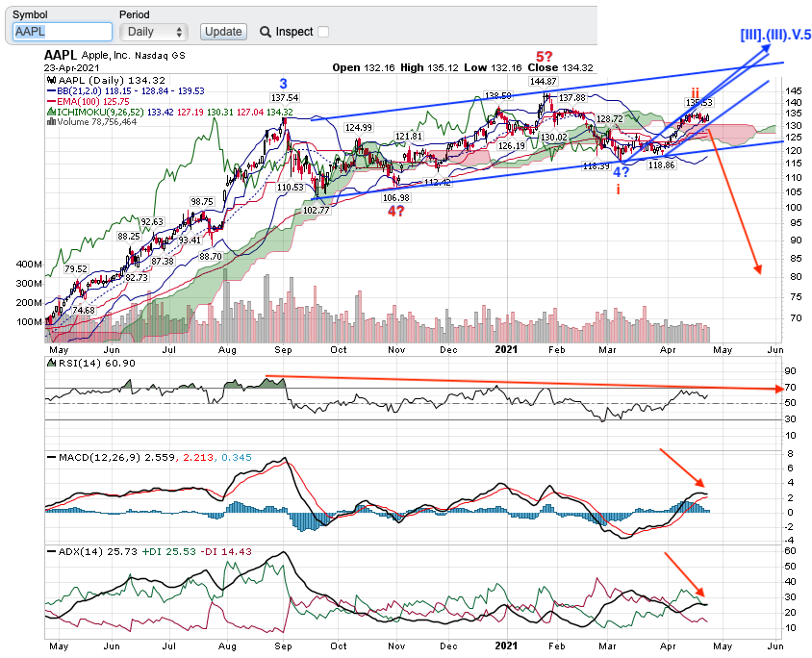Click the EMA(100) red legend swatch
The height and width of the screenshot is (658, 812).
pyautogui.click(x=50, y=101)
